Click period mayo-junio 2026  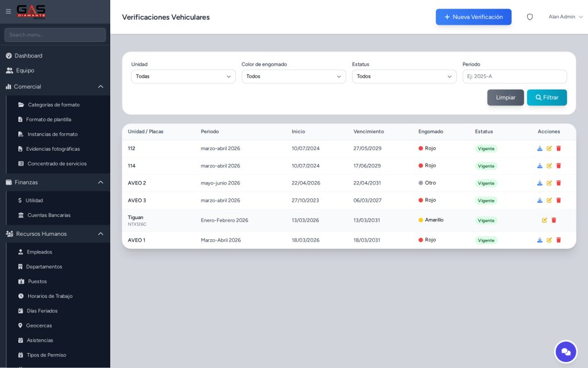tap(220, 183)
